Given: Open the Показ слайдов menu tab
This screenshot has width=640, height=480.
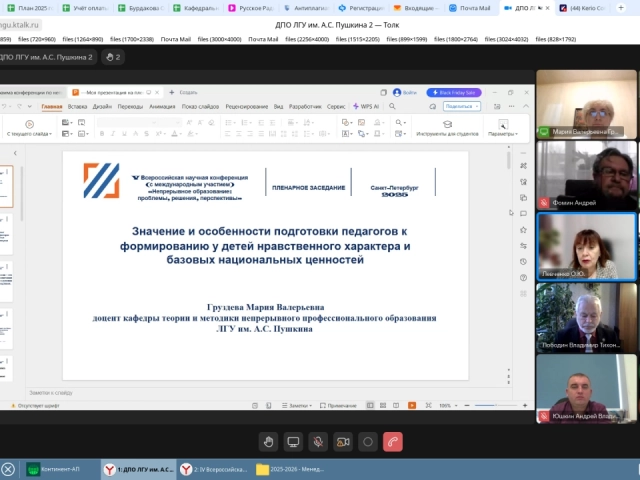Looking at the screenshot, I should coord(200,106).
